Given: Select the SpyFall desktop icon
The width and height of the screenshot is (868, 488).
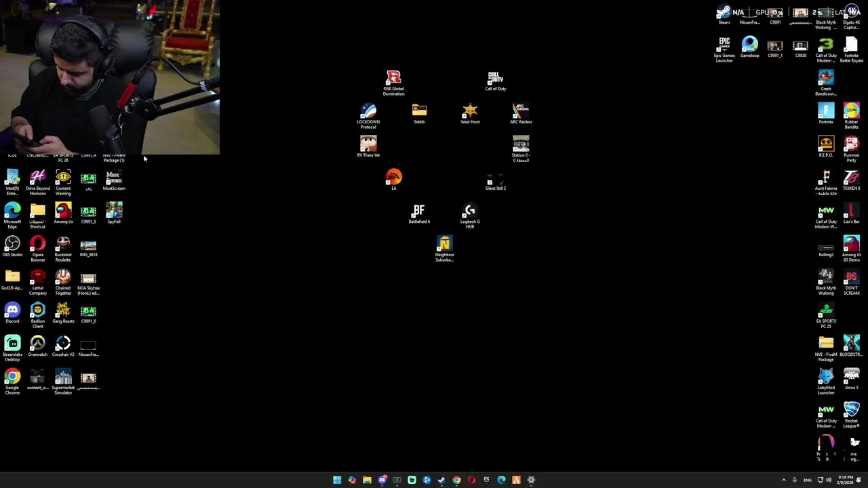Looking at the screenshot, I should 114,213.
